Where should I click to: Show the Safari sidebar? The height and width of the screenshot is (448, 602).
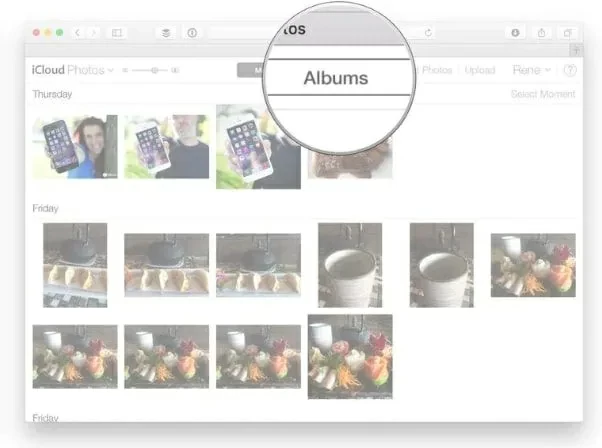117,33
